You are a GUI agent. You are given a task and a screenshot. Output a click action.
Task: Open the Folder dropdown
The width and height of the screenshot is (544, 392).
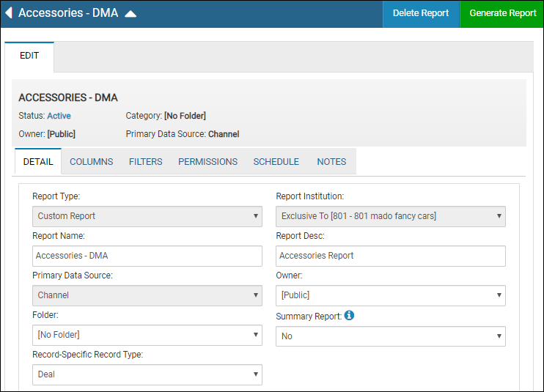point(147,335)
